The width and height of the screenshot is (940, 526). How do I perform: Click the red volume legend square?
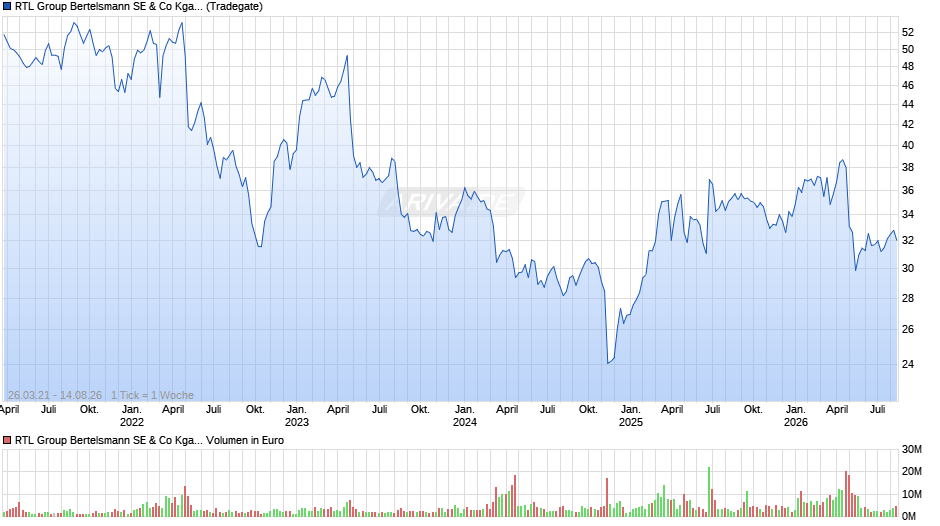(x=7, y=440)
